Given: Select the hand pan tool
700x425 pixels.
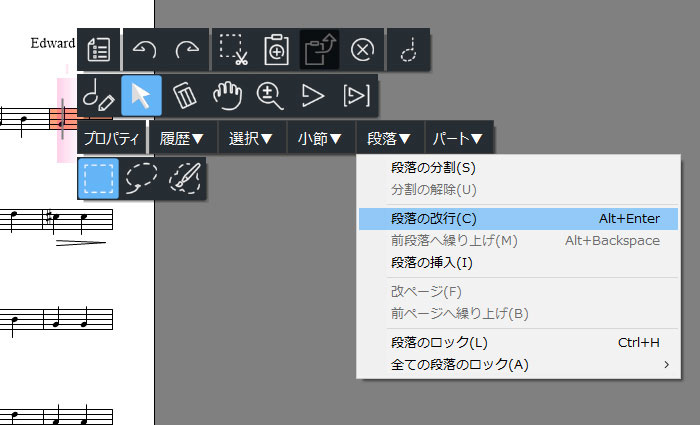Looking at the screenshot, I should pos(227,96).
